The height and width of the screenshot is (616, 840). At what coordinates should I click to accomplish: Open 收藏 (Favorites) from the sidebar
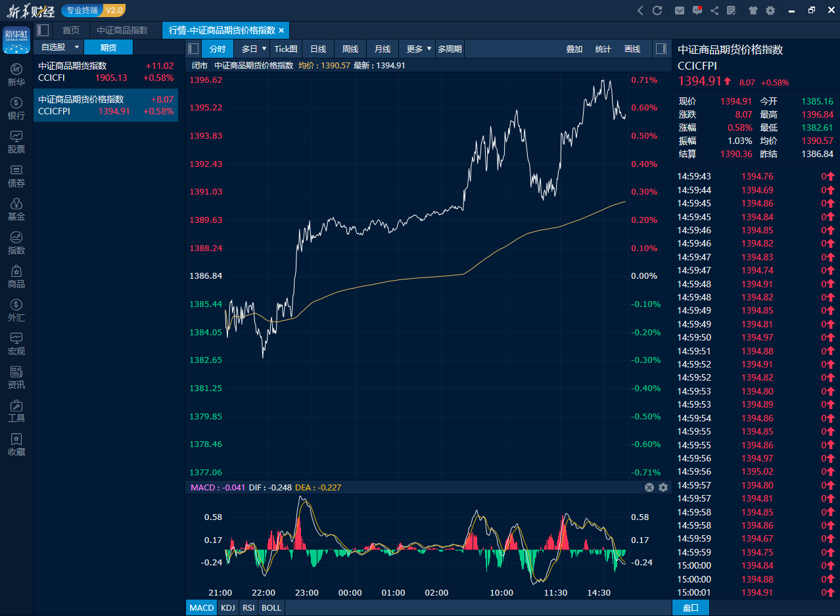tap(16, 444)
